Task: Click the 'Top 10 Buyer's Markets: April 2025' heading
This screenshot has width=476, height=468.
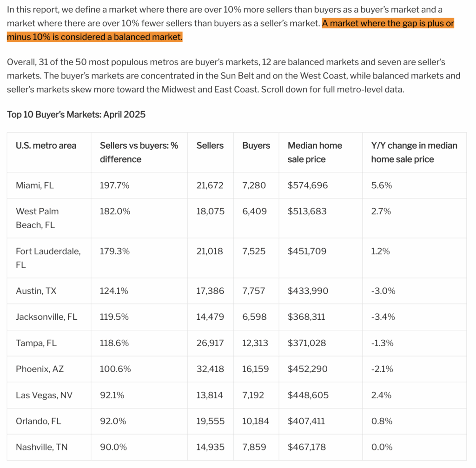Action: point(76,114)
